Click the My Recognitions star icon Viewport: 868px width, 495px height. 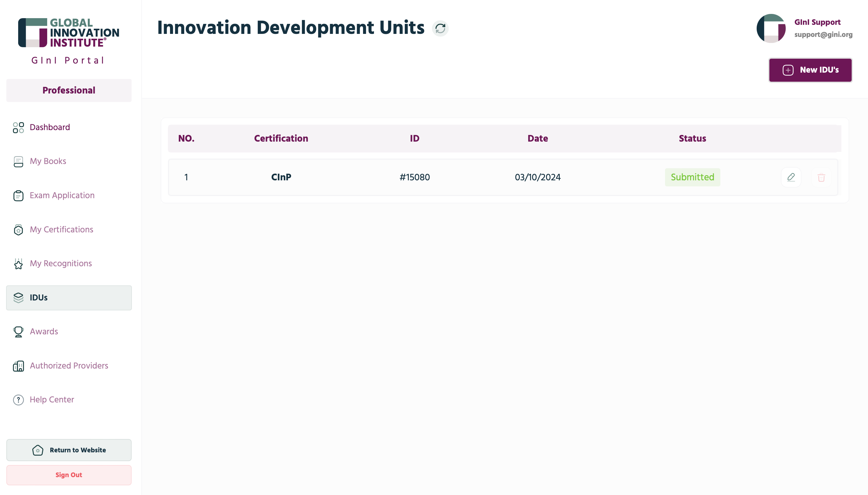coord(18,264)
